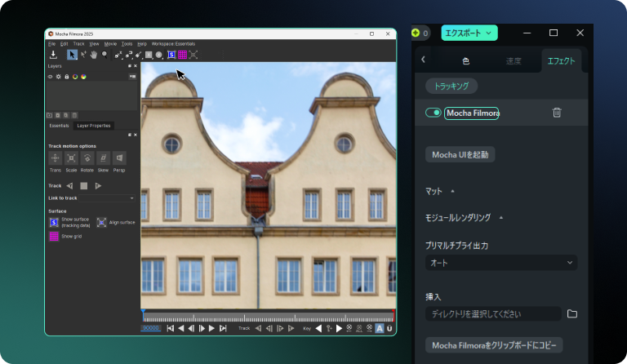The height and width of the screenshot is (364, 627).
Task: Switch to the 色 tab
Action: [465, 61]
